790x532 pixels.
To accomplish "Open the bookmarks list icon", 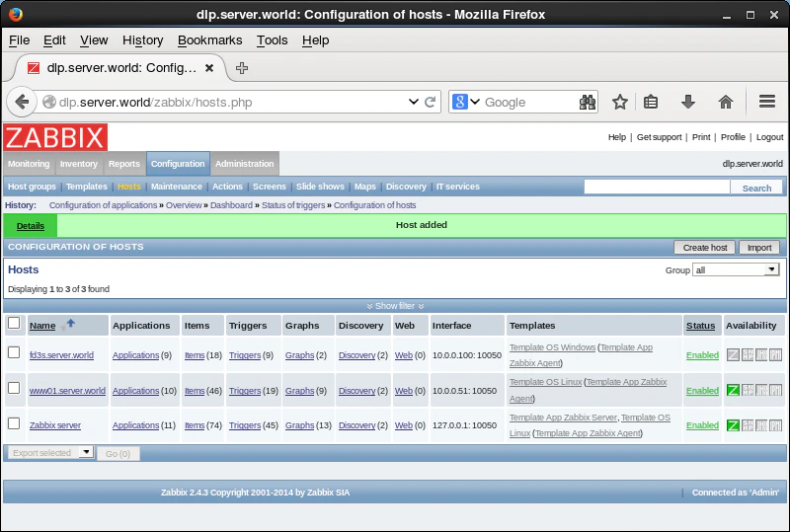I will click(651, 103).
